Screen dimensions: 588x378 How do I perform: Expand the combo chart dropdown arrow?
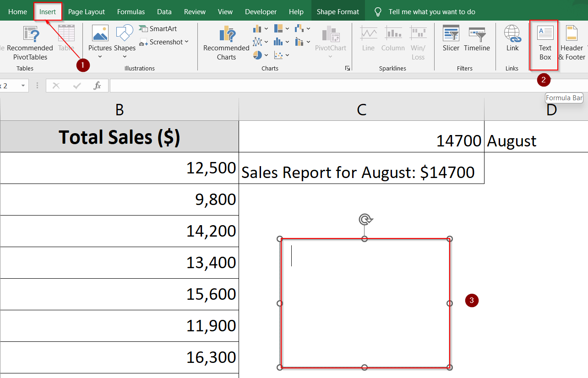pos(308,42)
